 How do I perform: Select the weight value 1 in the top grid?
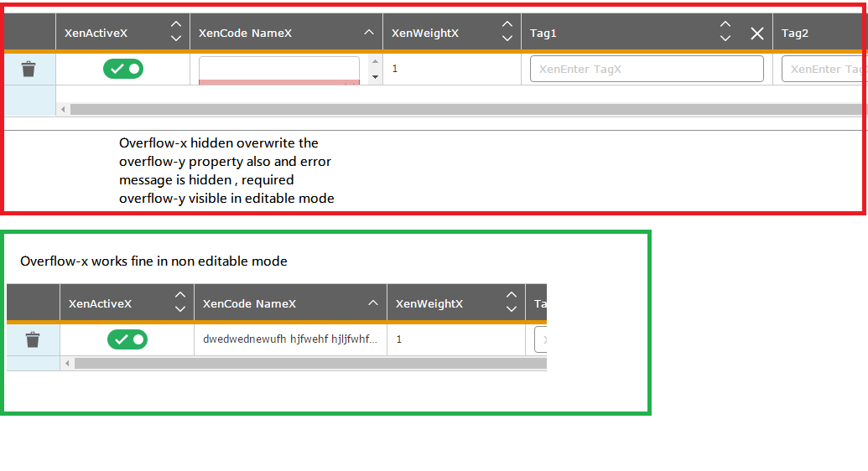[395, 69]
